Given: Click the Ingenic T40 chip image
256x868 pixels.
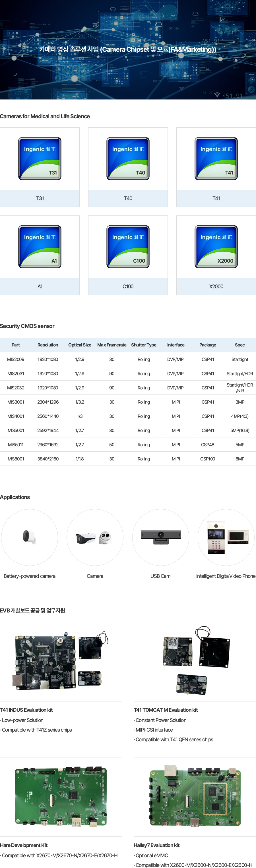Looking at the screenshot, I should pyautogui.click(x=128, y=159).
